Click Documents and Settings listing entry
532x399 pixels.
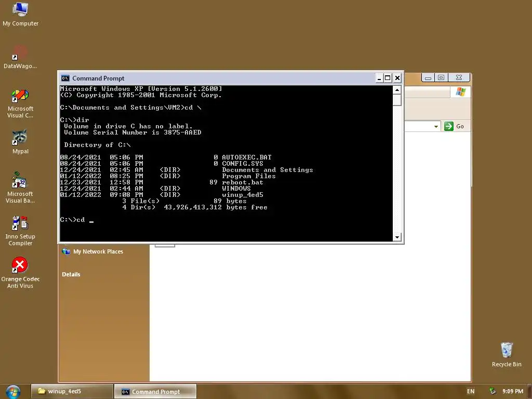coord(268,170)
